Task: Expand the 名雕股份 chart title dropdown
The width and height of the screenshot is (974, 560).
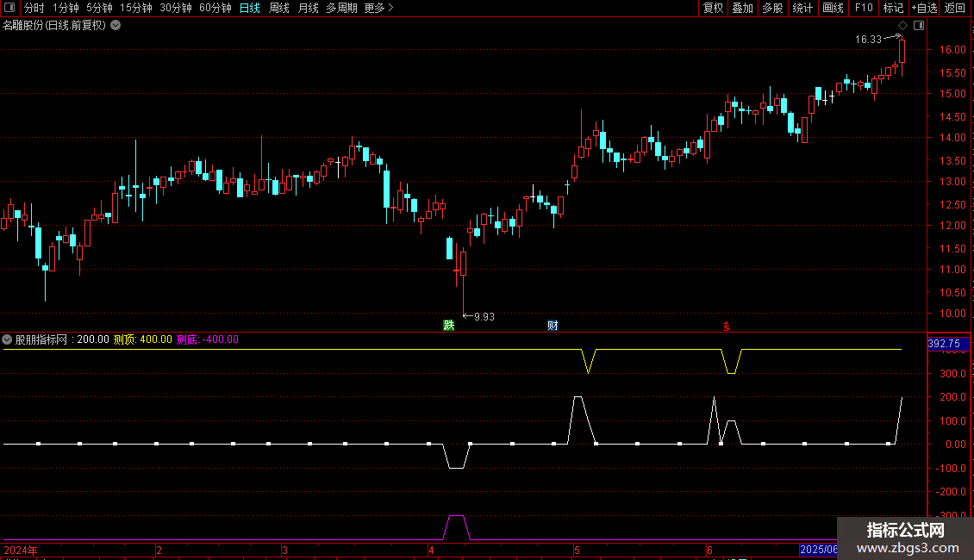Action: coord(116,26)
